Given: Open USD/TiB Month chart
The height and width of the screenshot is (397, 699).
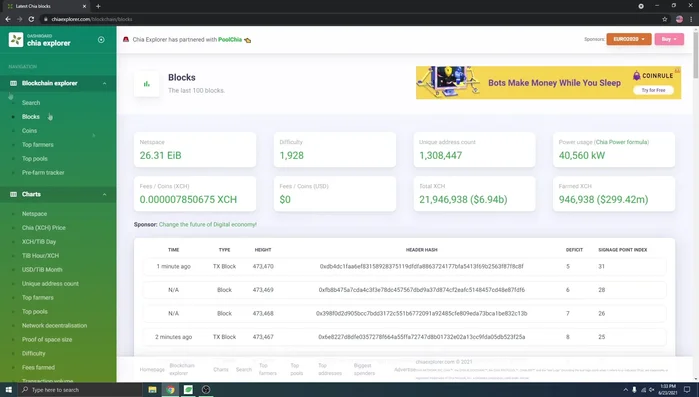Looking at the screenshot, I should [42, 270].
